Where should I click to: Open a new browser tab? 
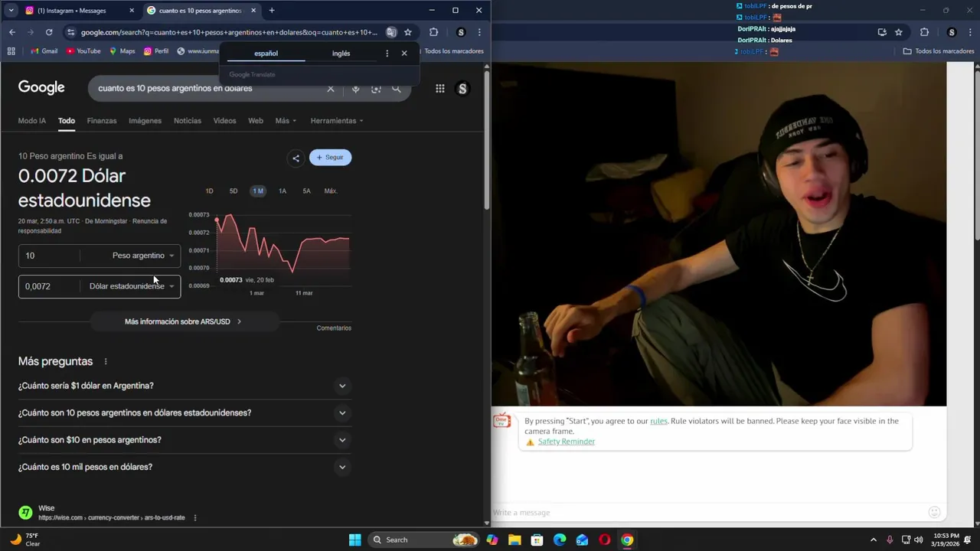tap(272, 11)
